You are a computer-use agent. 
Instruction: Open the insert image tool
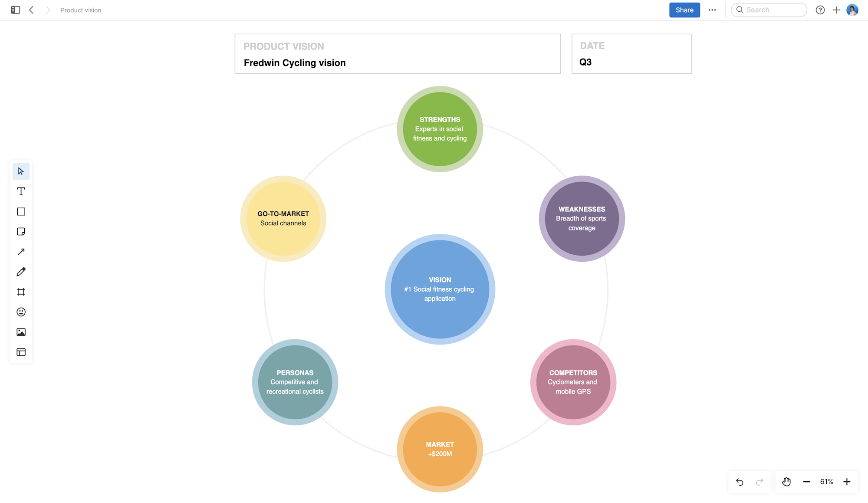(21, 332)
